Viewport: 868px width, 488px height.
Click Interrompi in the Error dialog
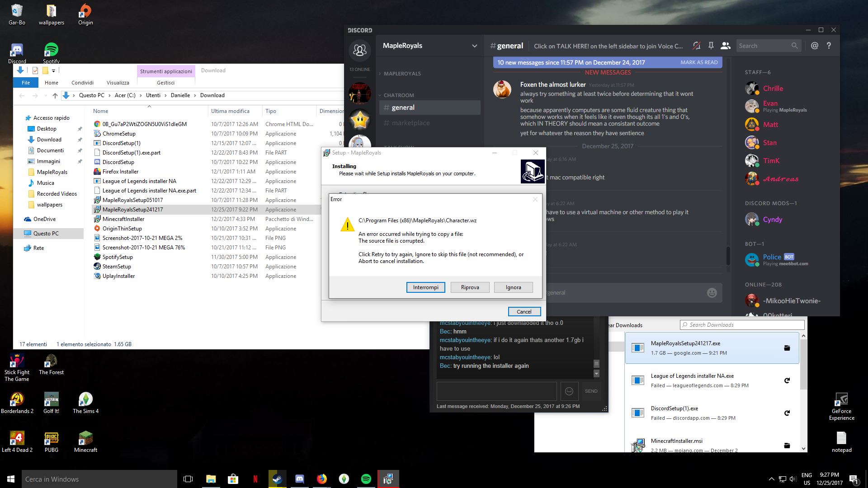[x=425, y=287]
